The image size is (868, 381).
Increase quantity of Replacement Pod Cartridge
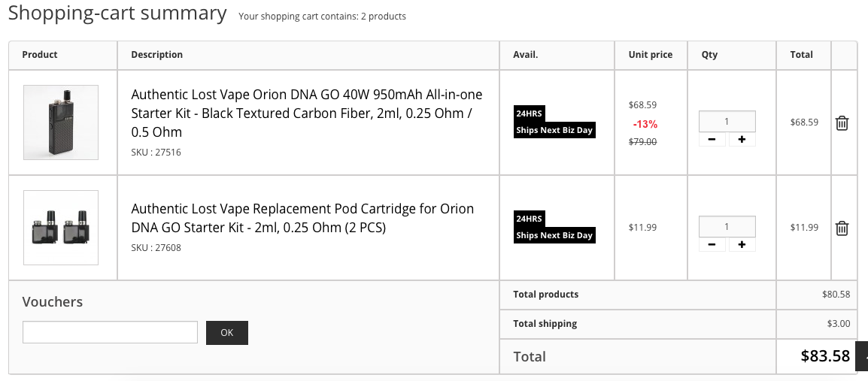point(742,244)
